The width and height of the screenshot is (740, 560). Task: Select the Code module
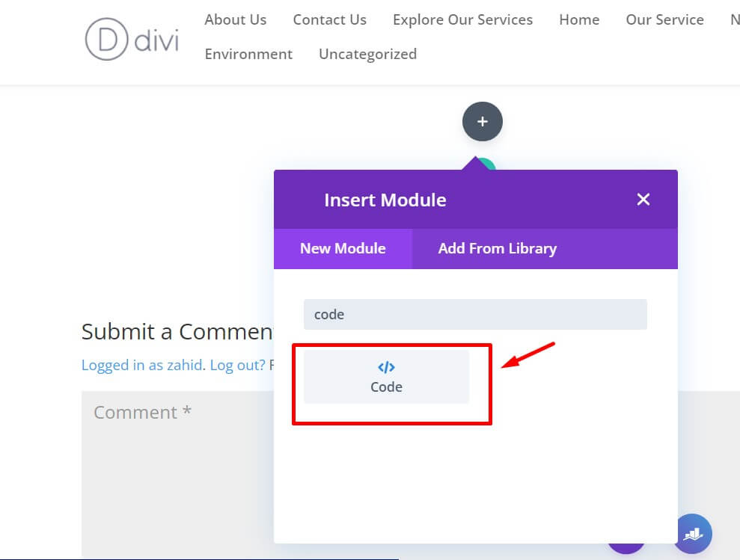click(x=387, y=377)
